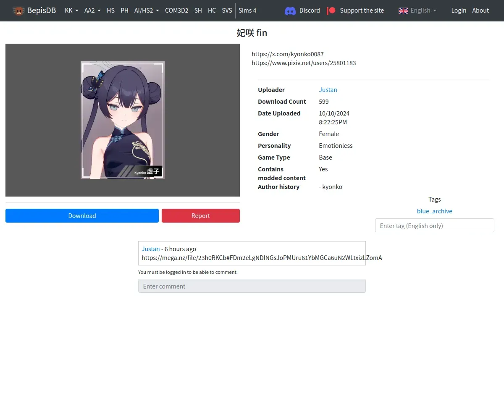Screen dimensions: 504x420
Task: Open the English language dropdown
Action: click(x=423, y=10)
